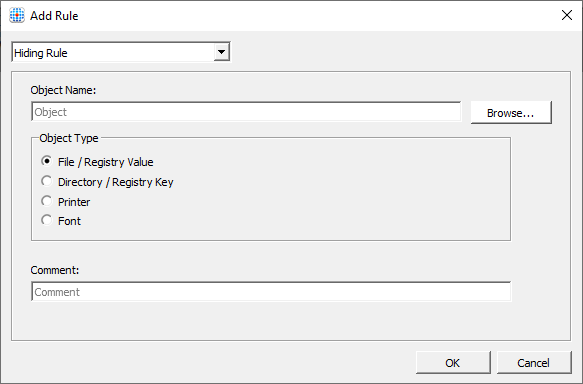Click the "Font" option label text

(x=69, y=221)
